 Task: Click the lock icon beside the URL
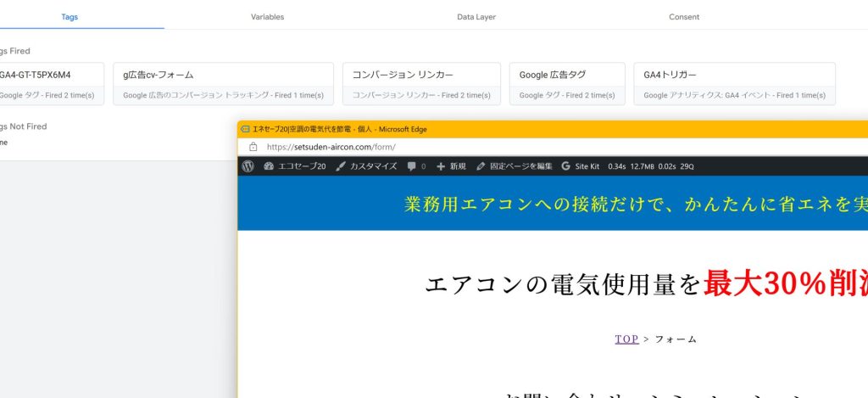click(x=253, y=147)
